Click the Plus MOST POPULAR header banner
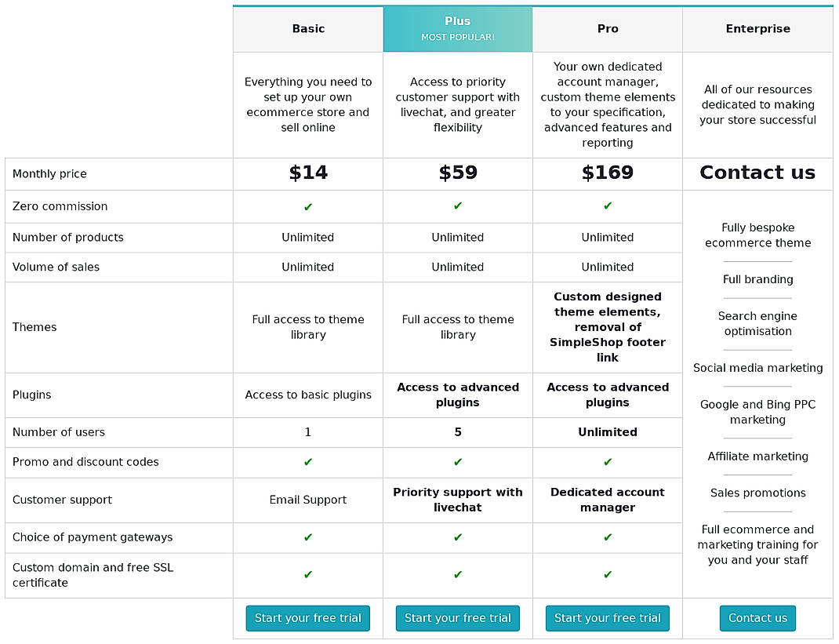Viewport: 839px width, 644px height. click(x=457, y=28)
